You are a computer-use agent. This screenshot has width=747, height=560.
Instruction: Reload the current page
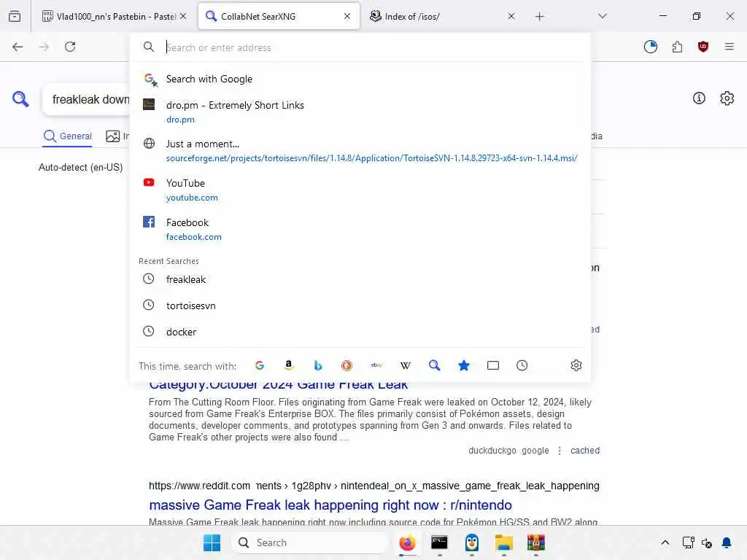point(70,47)
